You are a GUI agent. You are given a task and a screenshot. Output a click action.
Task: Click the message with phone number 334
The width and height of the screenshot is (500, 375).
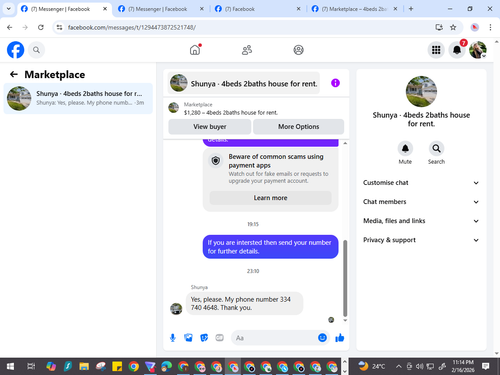[x=244, y=303]
